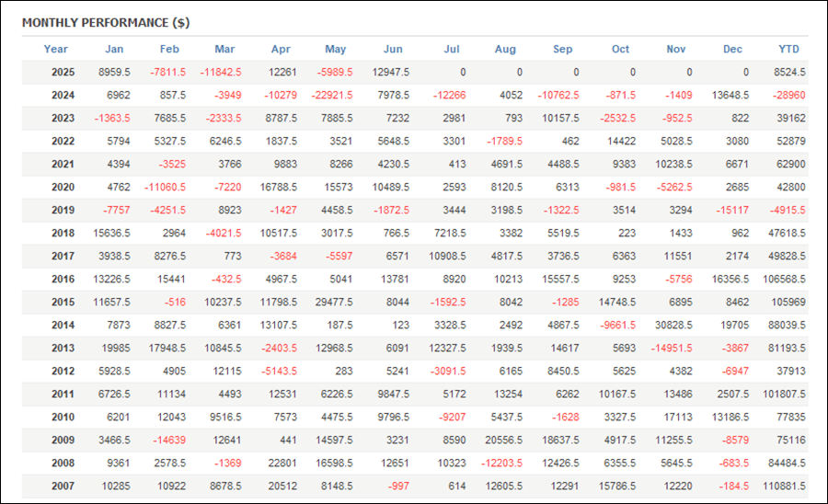
Task: Click the Jun column header
Action: point(392,49)
